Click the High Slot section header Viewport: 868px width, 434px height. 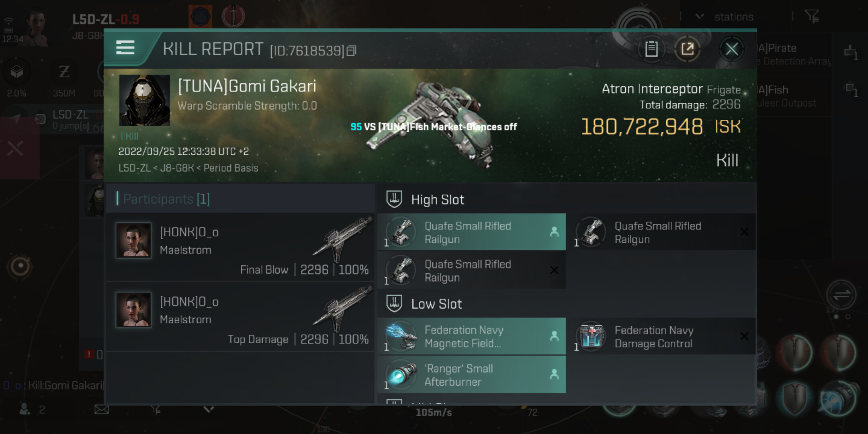point(437,200)
